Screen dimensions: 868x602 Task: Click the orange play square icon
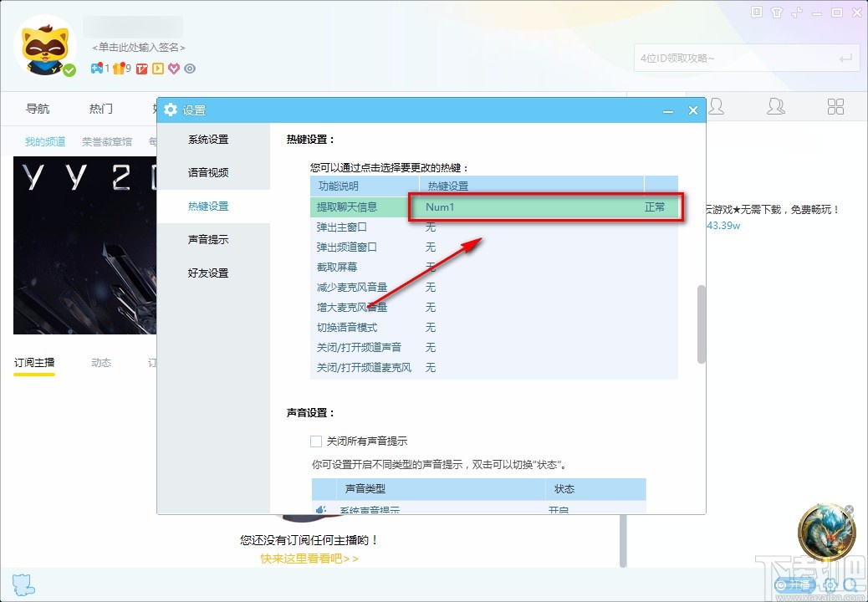158,69
